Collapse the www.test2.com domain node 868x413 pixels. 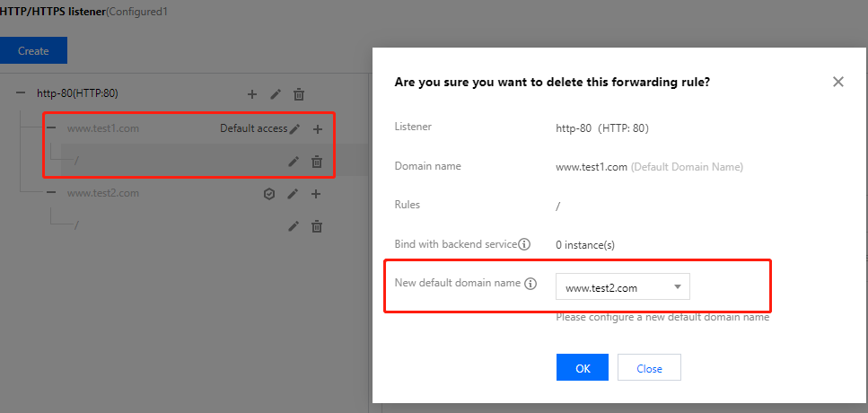[51, 193]
